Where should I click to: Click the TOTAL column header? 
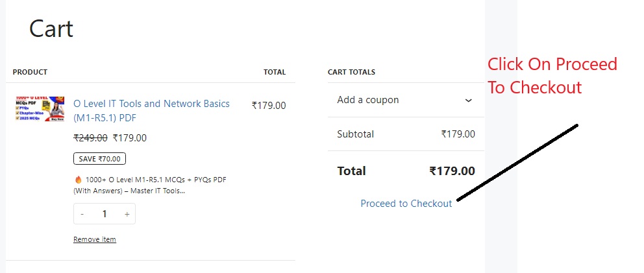(275, 72)
